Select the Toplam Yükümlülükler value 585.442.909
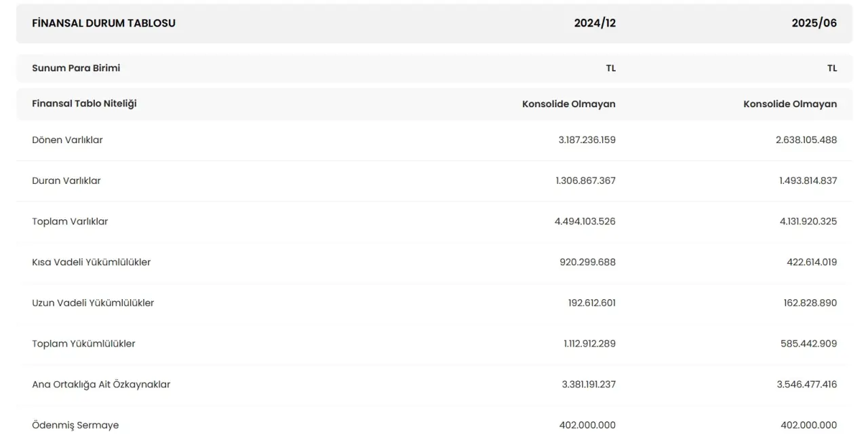 pyautogui.click(x=808, y=343)
